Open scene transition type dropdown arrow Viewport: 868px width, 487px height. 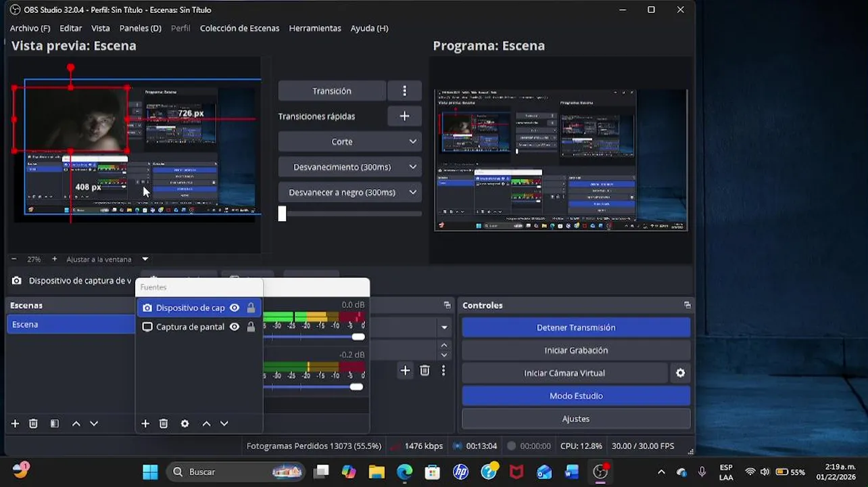444,327
